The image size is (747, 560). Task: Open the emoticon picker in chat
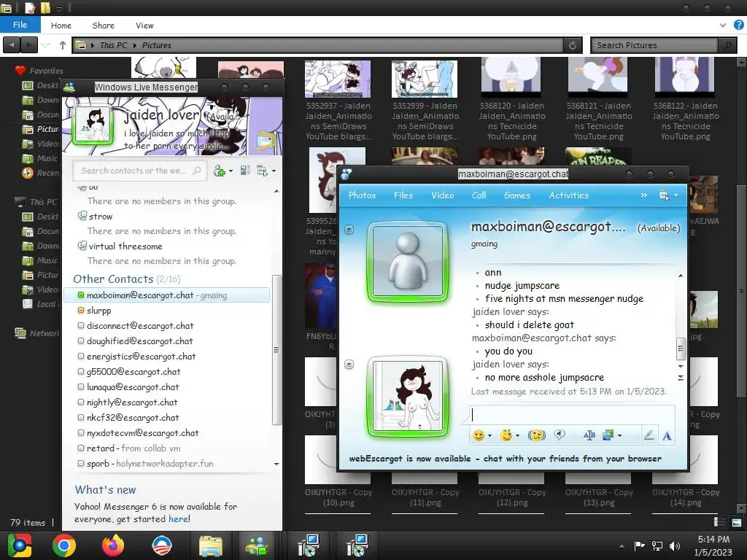(x=479, y=435)
